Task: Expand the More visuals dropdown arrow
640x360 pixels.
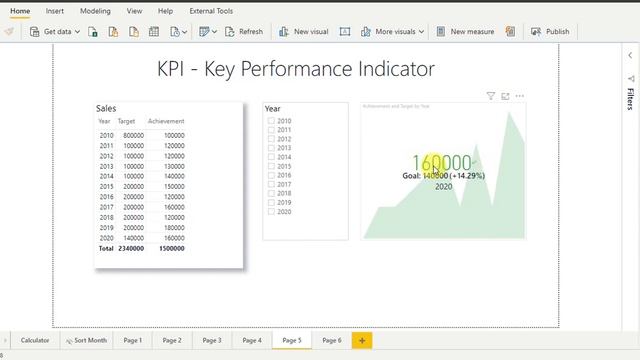Action: coord(421,31)
